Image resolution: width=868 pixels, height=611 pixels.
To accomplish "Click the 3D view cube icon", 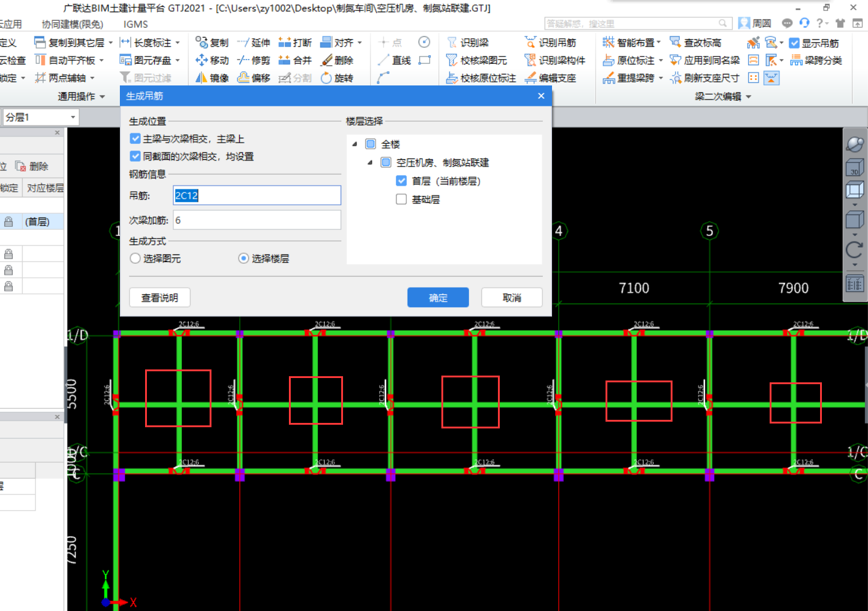I will 854,167.
